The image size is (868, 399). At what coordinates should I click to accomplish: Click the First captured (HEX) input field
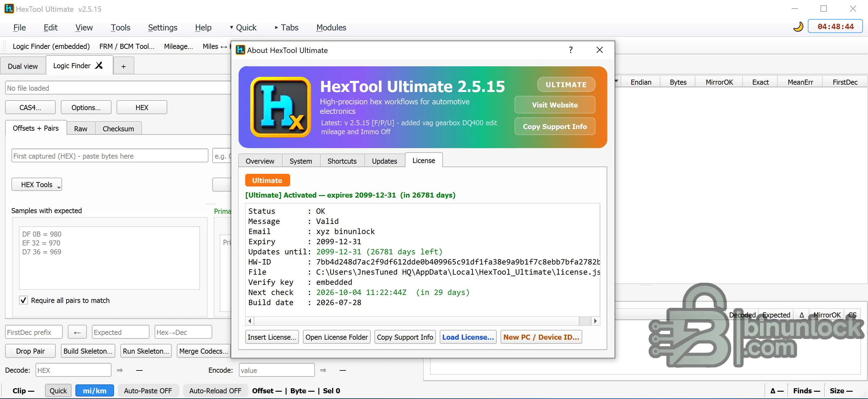pos(110,155)
